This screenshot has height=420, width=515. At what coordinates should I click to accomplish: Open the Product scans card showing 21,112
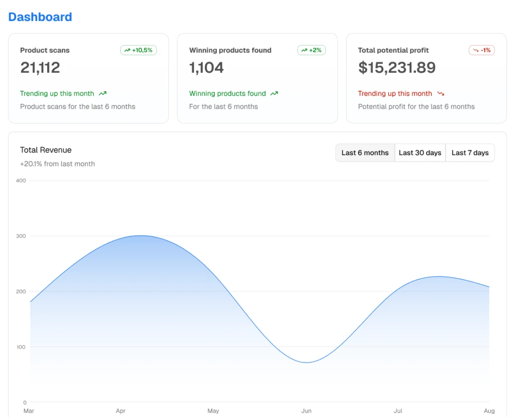[88, 78]
